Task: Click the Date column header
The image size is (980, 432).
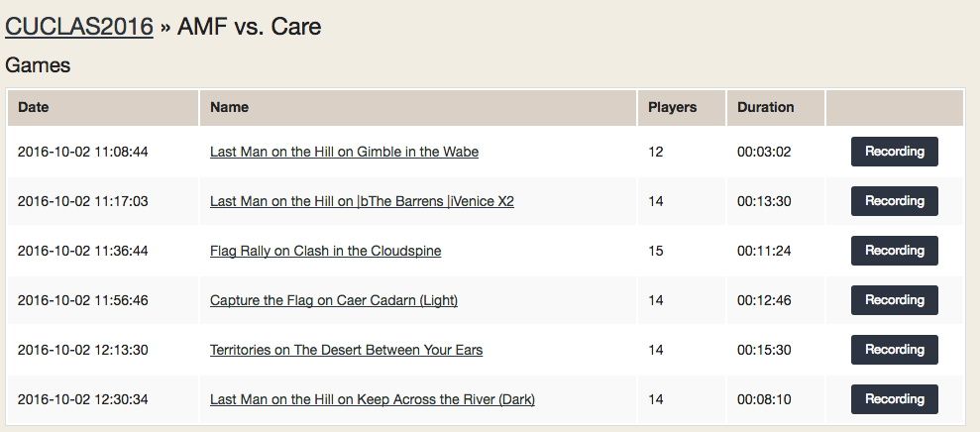Action: [33, 107]
